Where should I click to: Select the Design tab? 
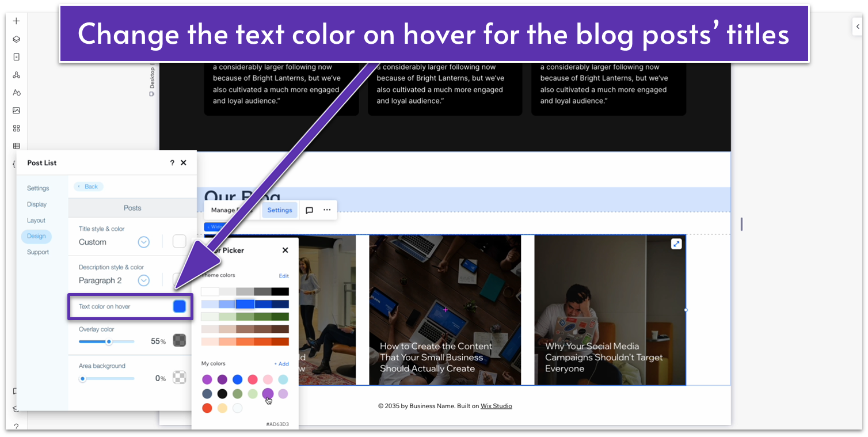pyautogui.click(x=36, y=236)
